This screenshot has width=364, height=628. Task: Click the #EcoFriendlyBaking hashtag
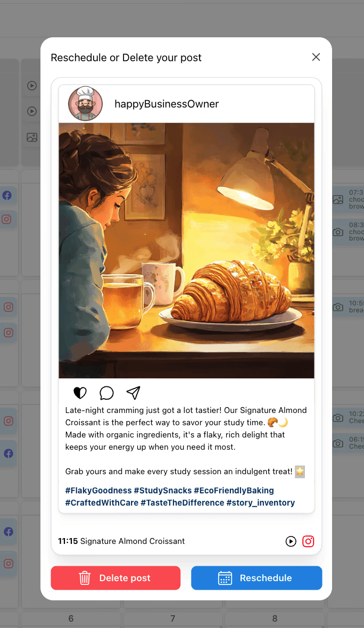[x=234, y=491]
